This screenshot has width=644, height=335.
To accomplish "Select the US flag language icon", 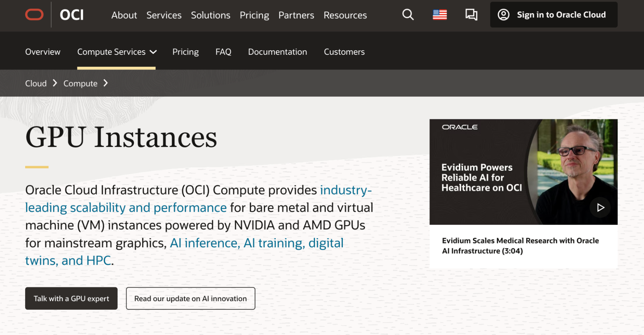I will click(x=440, y=15).
